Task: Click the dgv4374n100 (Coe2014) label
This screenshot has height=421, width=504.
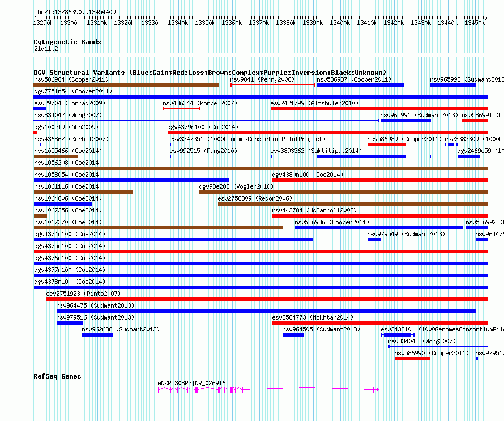Action: coord(70,234)
